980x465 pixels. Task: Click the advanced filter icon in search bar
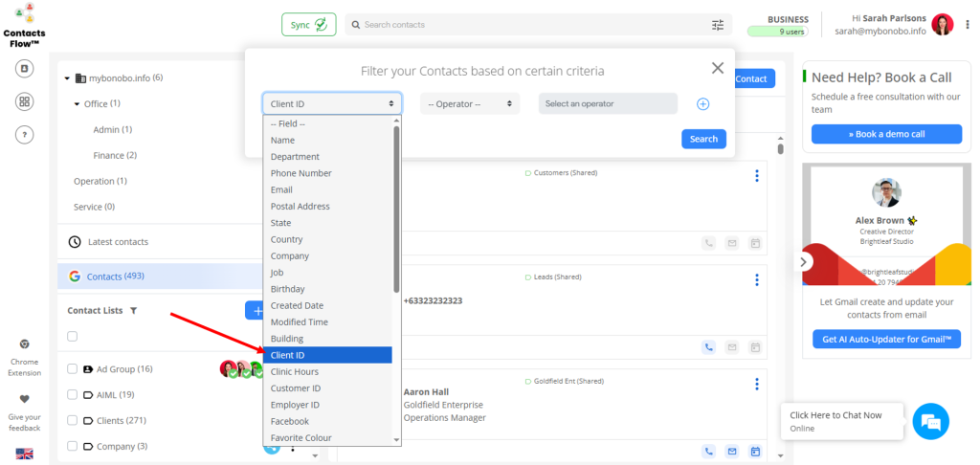(x=718, y=25)
